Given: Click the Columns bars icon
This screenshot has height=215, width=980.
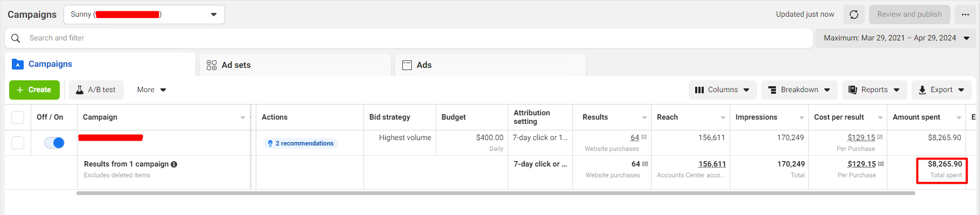Looking at the screenshot, I should point(699,90).
